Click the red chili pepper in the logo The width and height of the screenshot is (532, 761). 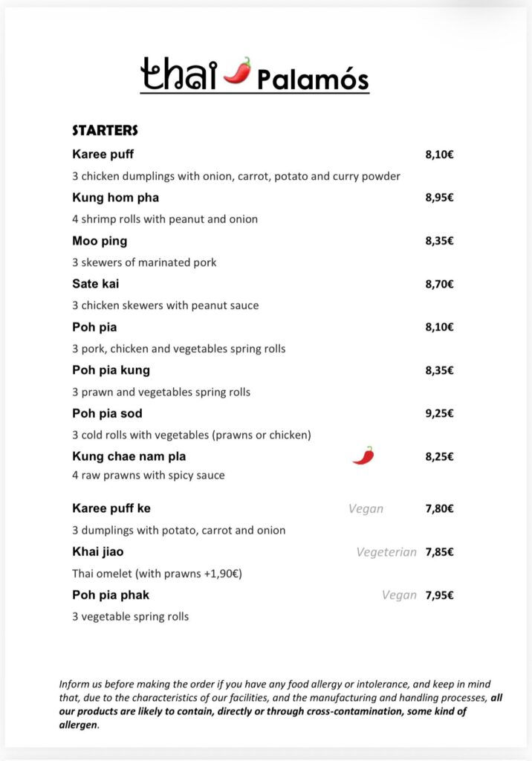tap(237, 71)
